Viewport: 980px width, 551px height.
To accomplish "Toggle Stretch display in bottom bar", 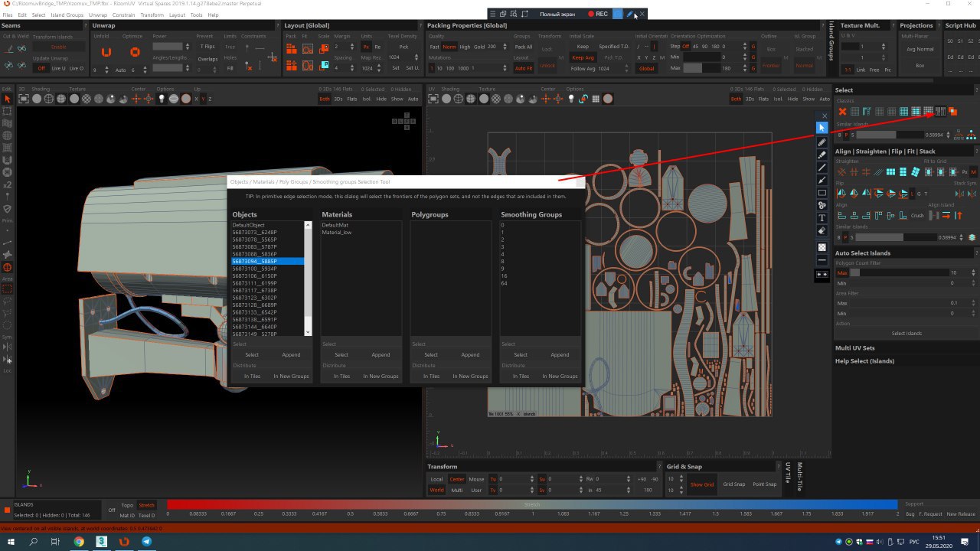I will [146, 505].
